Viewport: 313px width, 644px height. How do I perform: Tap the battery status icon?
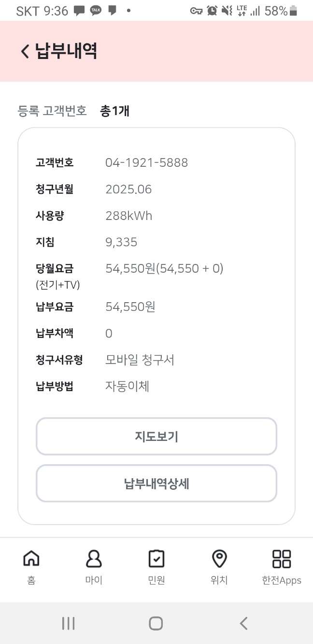point(293,11)
